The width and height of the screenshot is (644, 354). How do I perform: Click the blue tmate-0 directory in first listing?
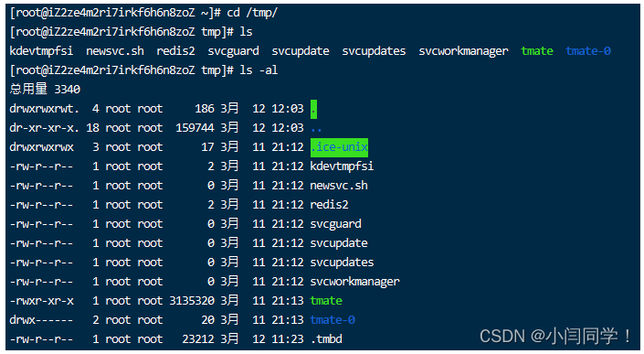click(x=588, y=51)
